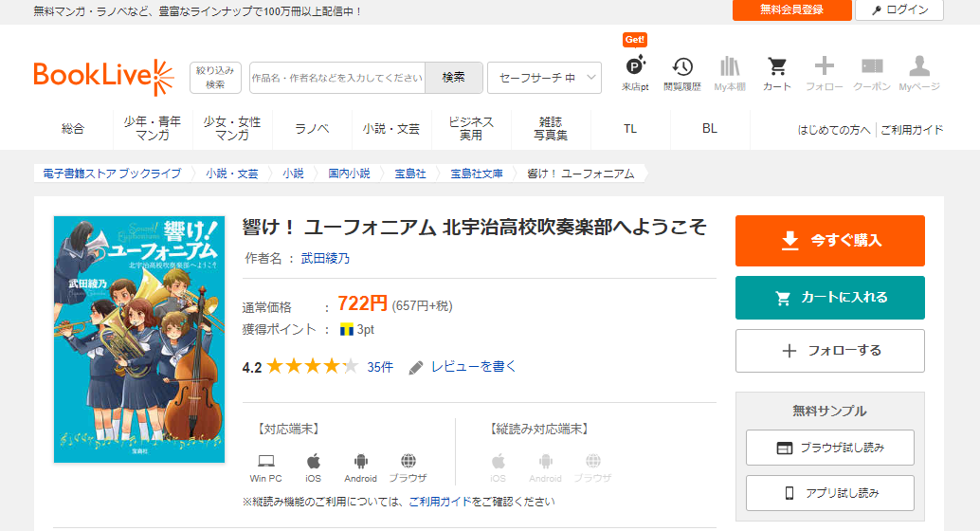The height and width of the screenshot is (531, 980).
Task: Click breadcrumb 宝島社文庫
Action: coord(477,174)
